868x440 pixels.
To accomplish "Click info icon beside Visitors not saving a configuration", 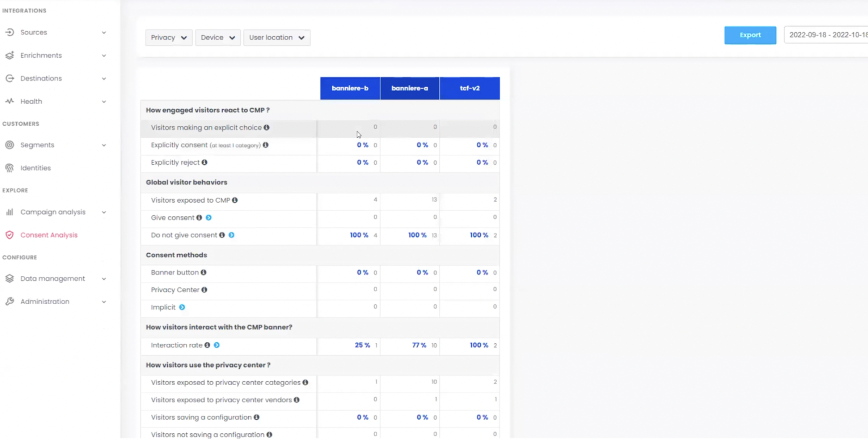I will (x=269, y=435).
